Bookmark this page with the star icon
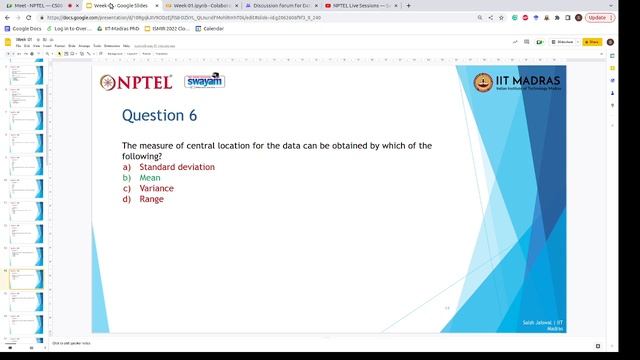This screenshot has width=640, height=360. pos(501,18)
